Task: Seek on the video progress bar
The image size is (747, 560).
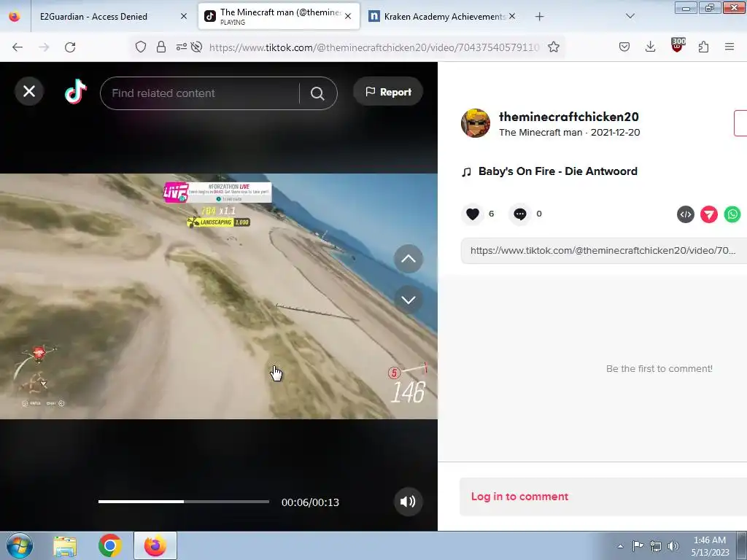Action: [x=183, y=502]
